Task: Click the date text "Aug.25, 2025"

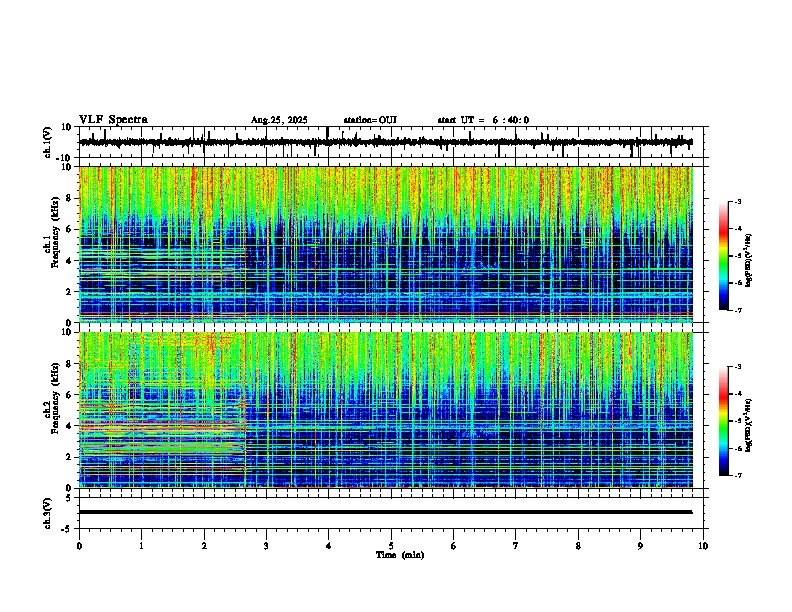Action: [279, 120]
